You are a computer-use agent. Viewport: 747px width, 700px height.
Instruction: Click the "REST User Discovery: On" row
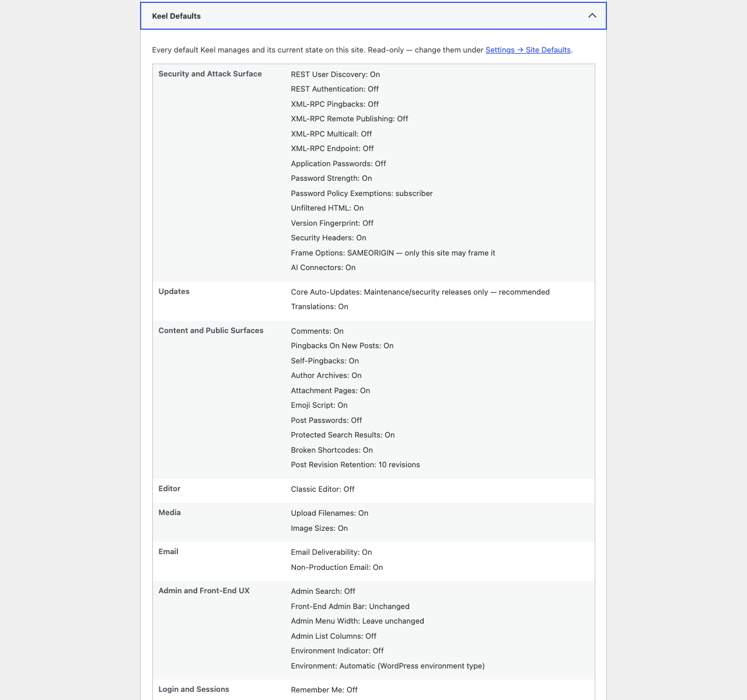[336, 75]
